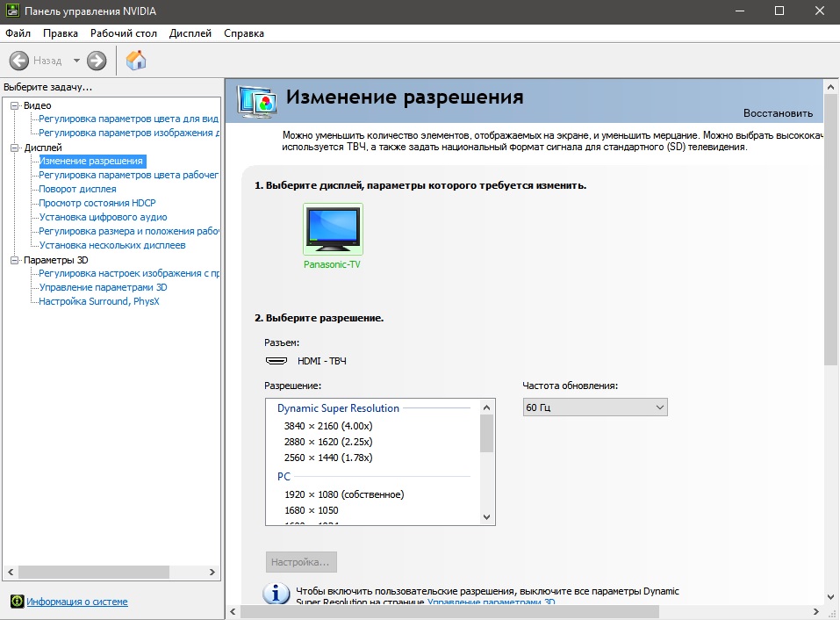
Task: Click the main panel vertical scrollbar thumb
Action: [831, 229]
